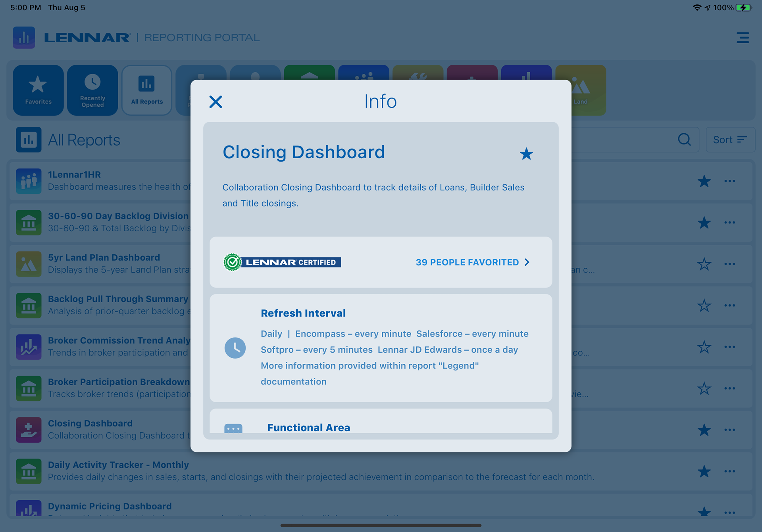Image resolution: width=762 pixels, height=532 pixels.
Task: Click the Functional Area chat icon
Action: [233, 428]
